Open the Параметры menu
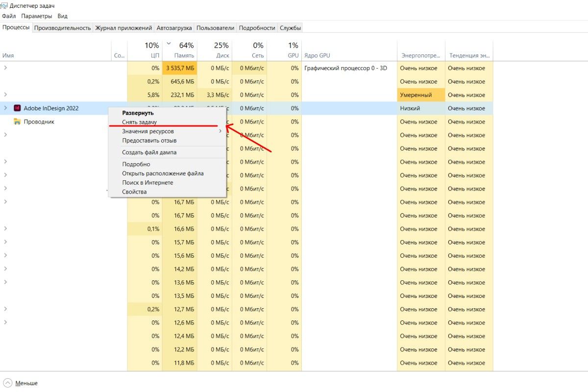The image size is (588, 392). pyautogui.click(x=36, y=16)
